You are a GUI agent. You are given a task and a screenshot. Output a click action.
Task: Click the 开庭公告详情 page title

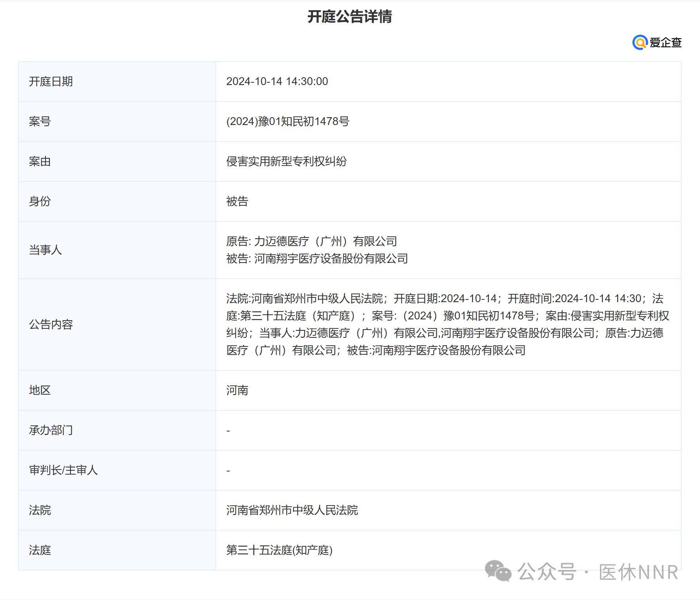(x=350, y=16)
